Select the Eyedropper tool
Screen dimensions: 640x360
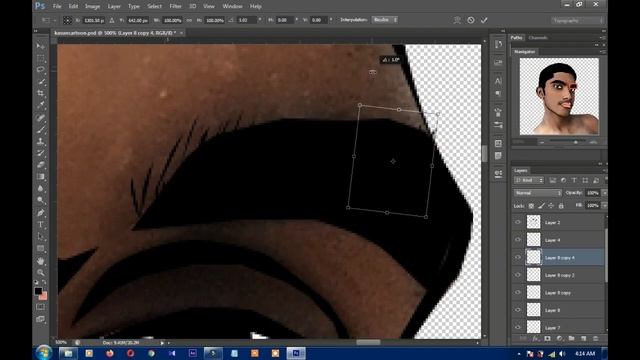tap(40, 105)
